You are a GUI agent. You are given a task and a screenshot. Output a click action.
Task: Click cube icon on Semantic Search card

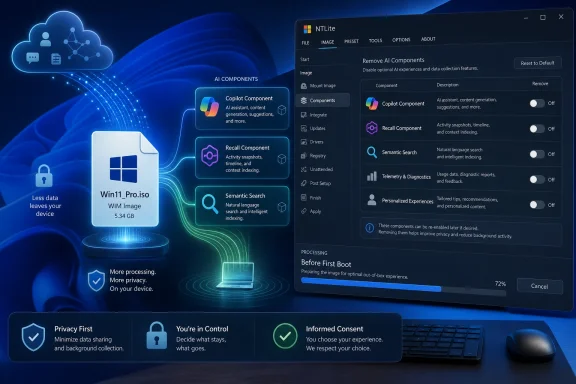tap(281, 207)
